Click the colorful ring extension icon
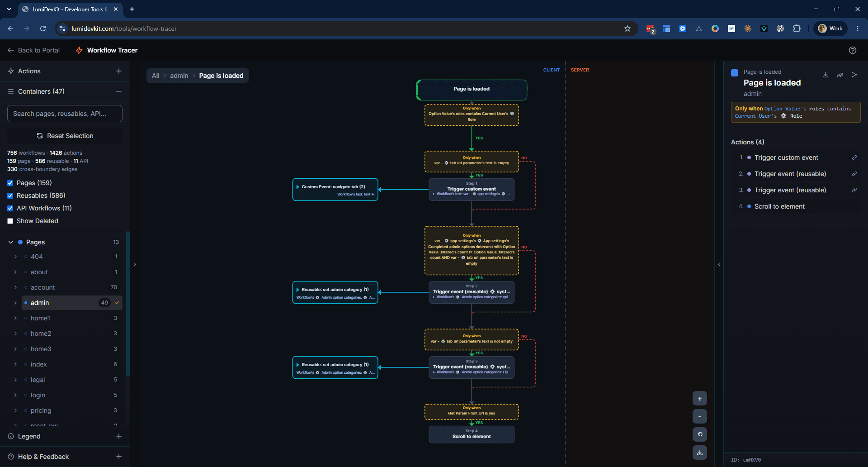The image size is (868, 467). pos(715,29)
